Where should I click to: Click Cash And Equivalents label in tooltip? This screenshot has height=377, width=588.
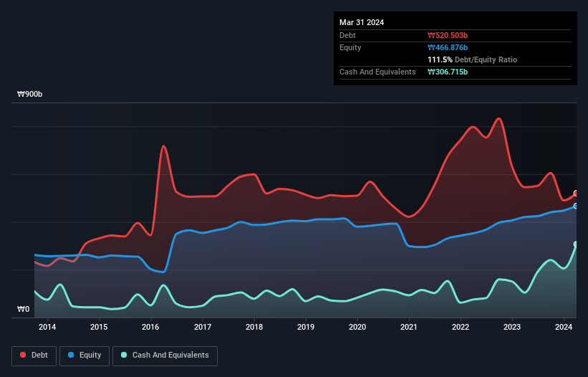[377, 72]
